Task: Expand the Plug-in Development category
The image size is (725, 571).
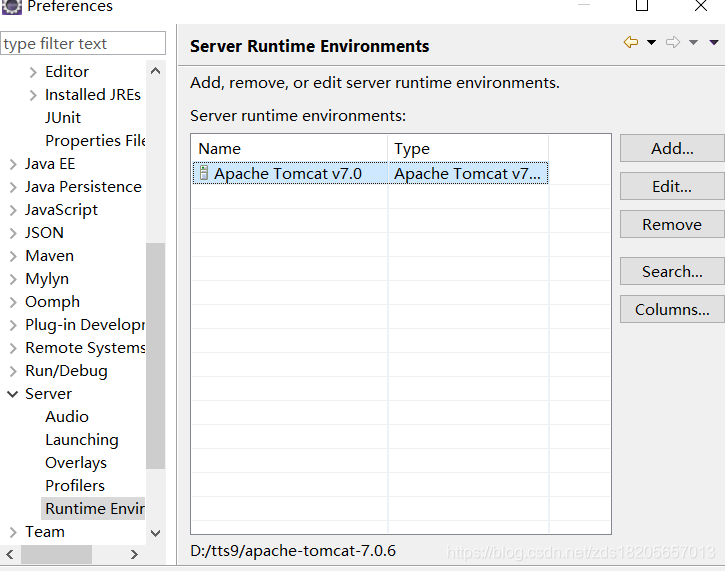Action: click(12, 325)
